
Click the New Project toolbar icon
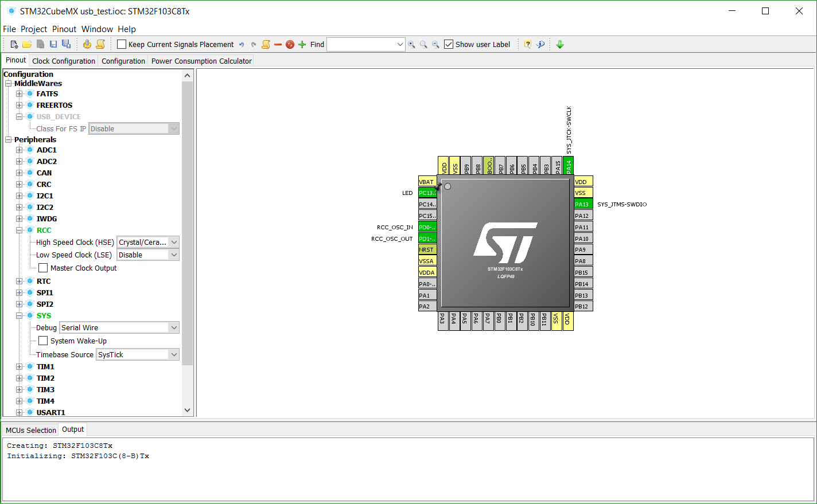tap(14, 44)
